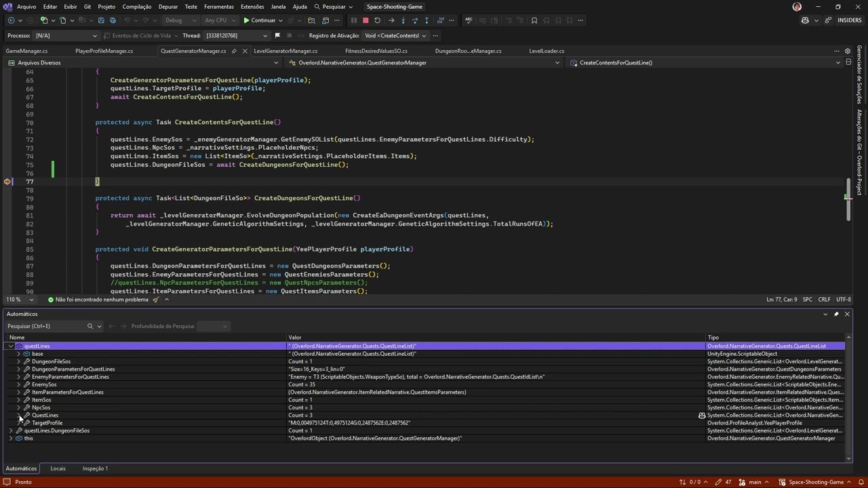Viewport: 868px width, 488px height.
Task: Click the Step Into arrow icon
Action: [x=403, y=20]
